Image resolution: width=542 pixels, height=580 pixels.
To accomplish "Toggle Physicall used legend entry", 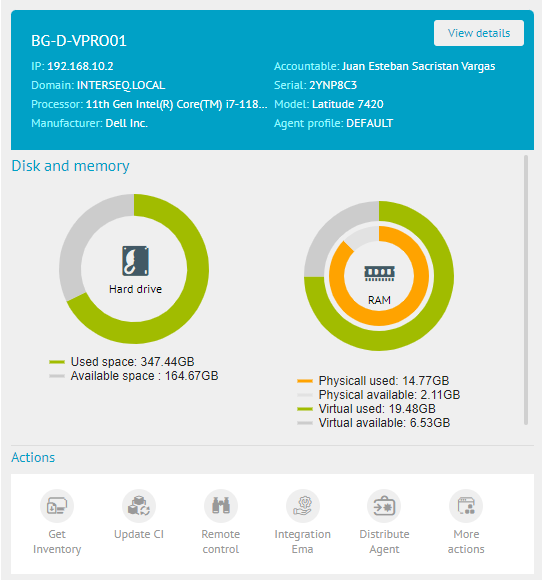I will (373, 381).
